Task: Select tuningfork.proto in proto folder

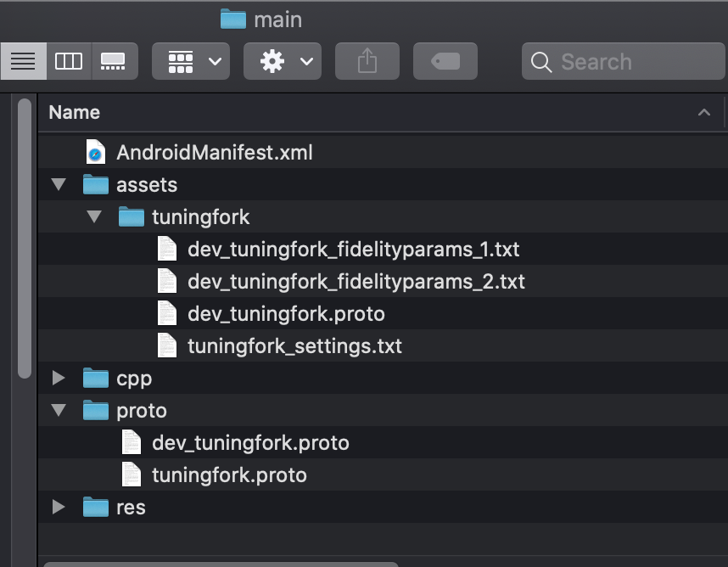Action: 229,475
